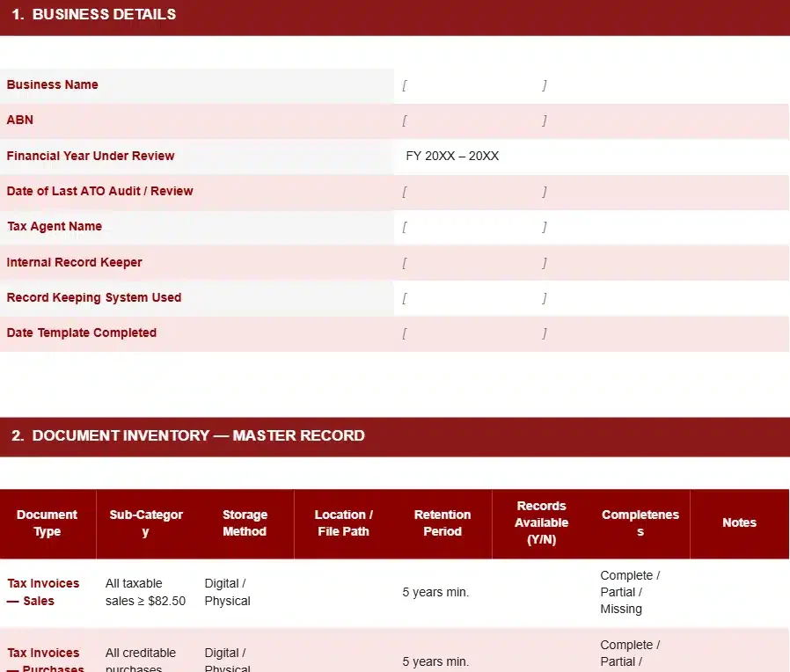
Task: Click the Business Name input placeholder
Action: 474,85
